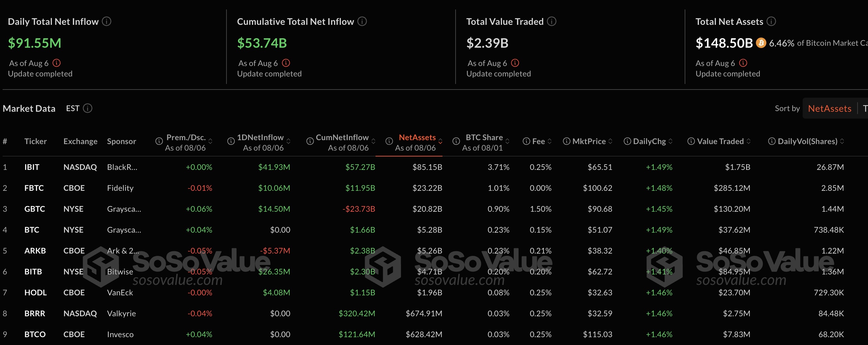The width and height of the screenshot is (868, 345).
Task: Open the HODL ticker link
Action: [x=35, y=292]
